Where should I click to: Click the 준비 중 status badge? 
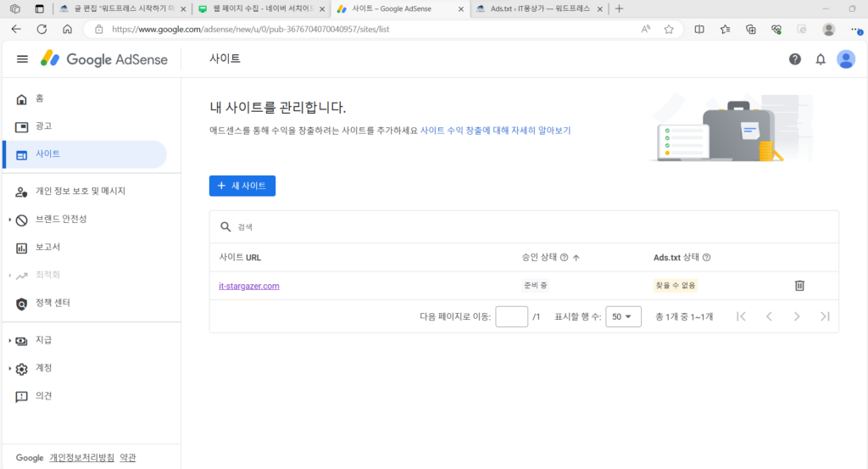pos(536,286)
